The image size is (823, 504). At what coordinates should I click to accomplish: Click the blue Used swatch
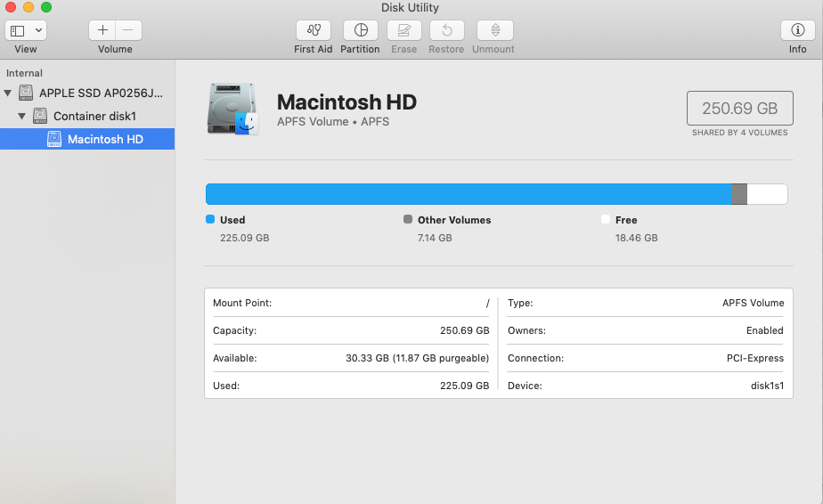[210, 219]
